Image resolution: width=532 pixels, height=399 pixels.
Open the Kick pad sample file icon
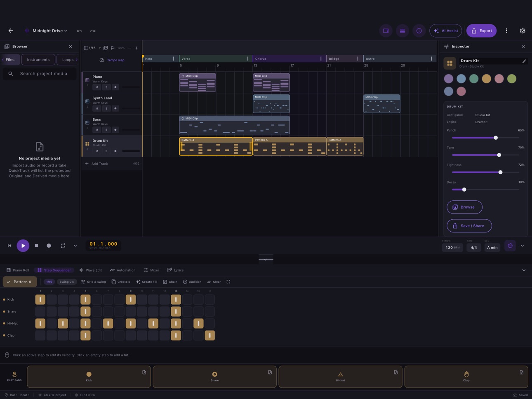pyautogui.click(x=144, y=372)
